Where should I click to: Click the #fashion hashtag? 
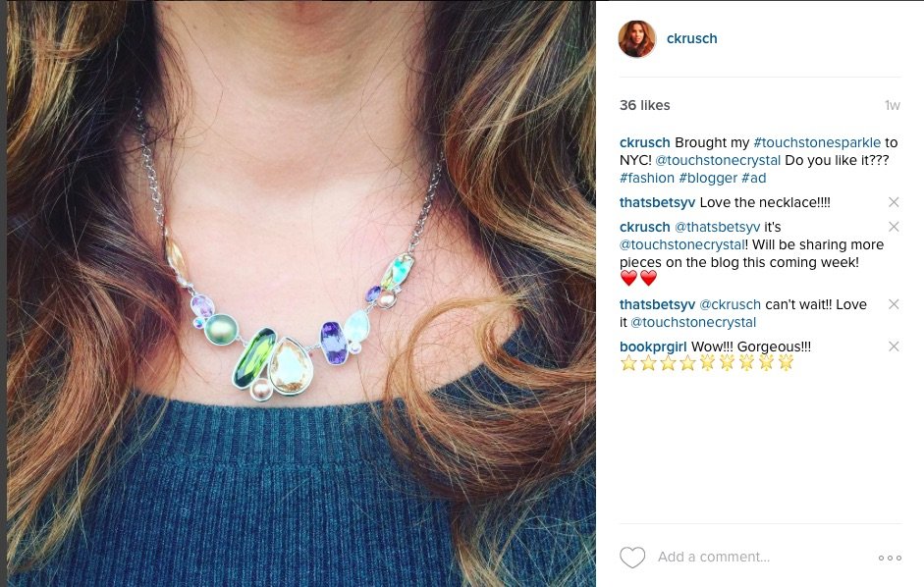click(x=646, y=178)
